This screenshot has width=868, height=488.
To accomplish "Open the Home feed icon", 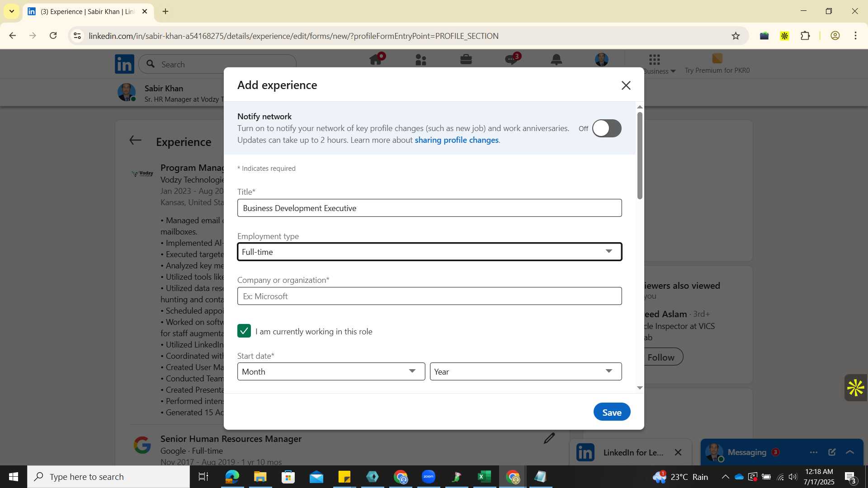I will [x=376, y=60].
